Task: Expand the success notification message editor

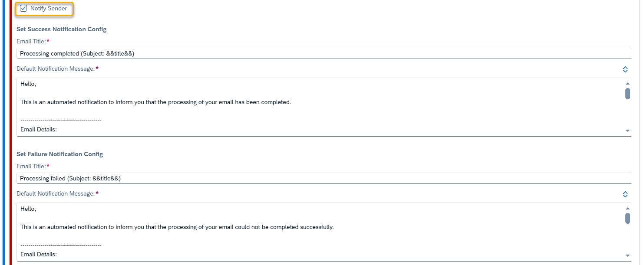Action: [x=625, y=69]
